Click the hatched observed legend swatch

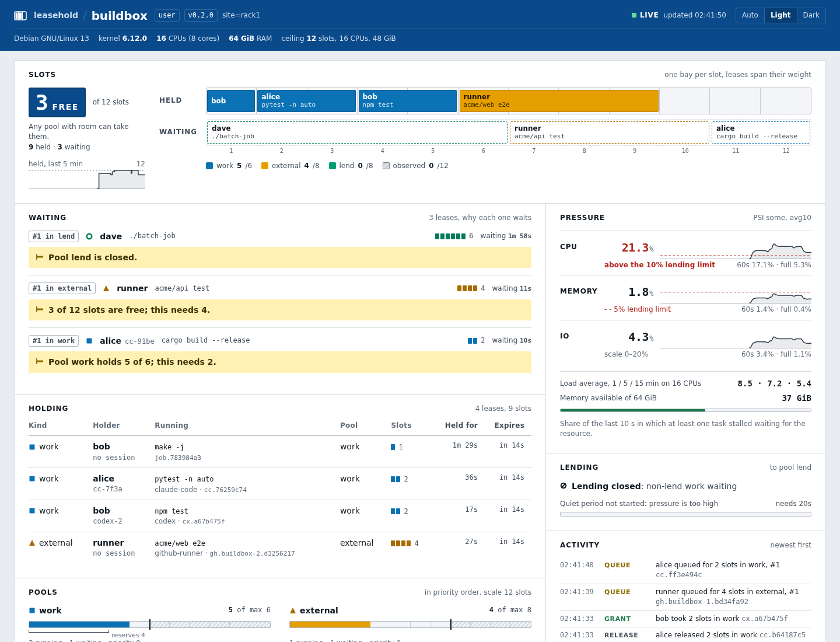(386, 166)
